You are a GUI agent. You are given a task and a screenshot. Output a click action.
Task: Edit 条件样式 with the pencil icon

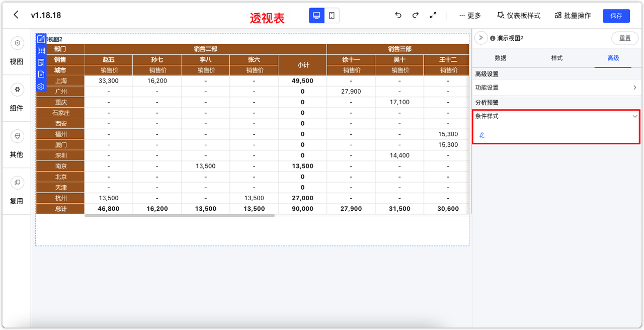(x=482, y=135)
